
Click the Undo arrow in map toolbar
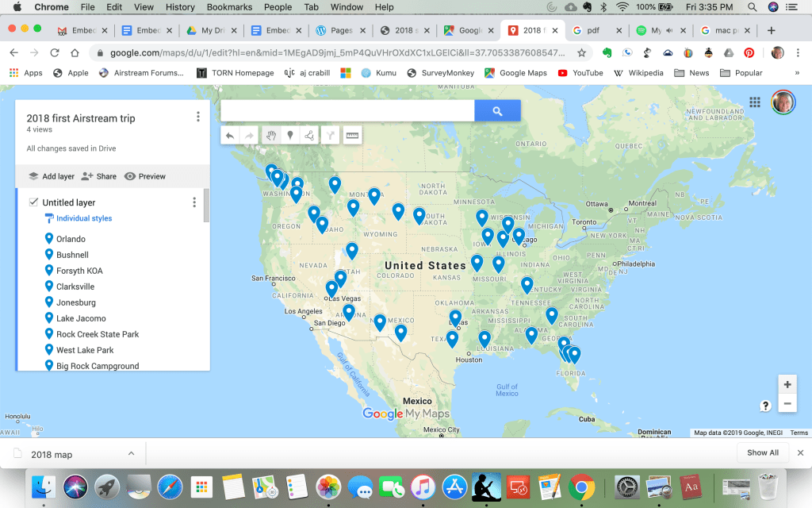click(230, 136)
